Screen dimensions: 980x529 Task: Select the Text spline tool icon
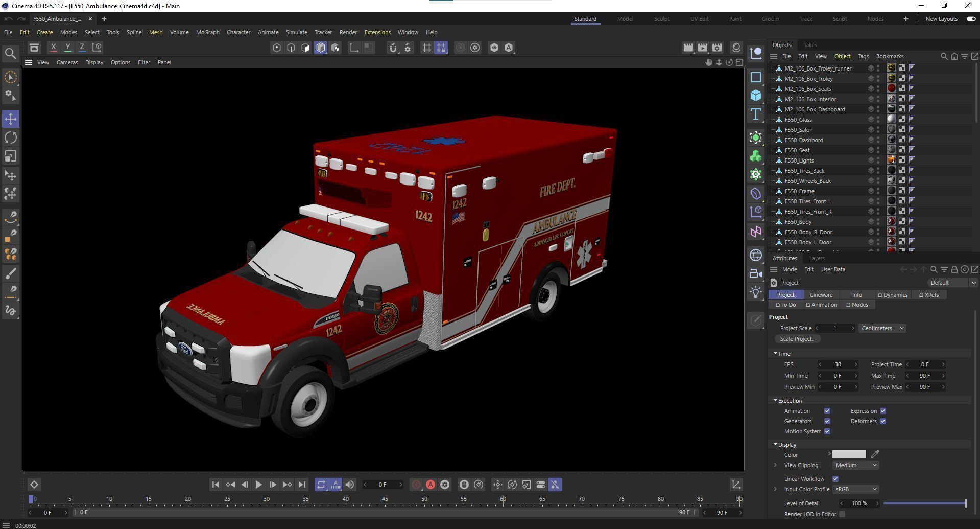[x=756, y=114]
